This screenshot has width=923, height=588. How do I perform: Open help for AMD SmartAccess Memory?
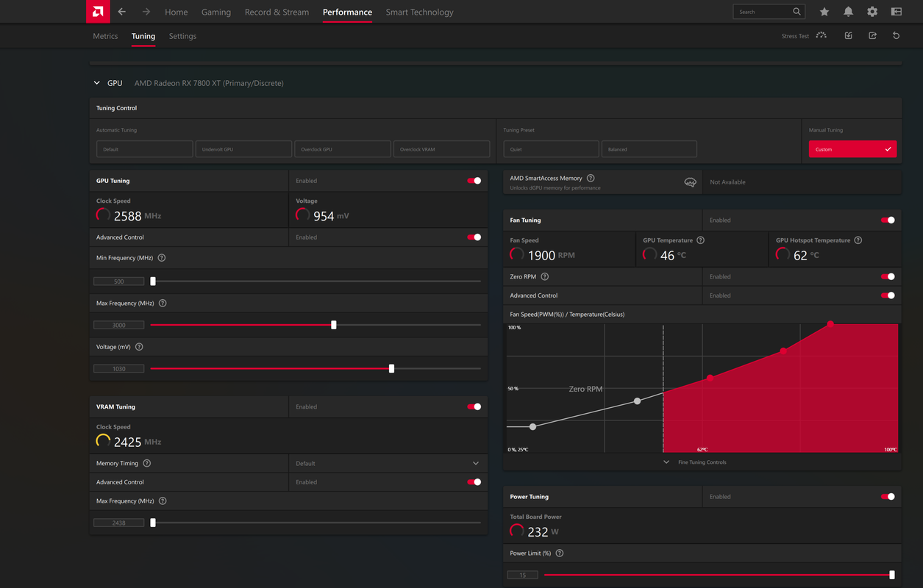[591, 179]
